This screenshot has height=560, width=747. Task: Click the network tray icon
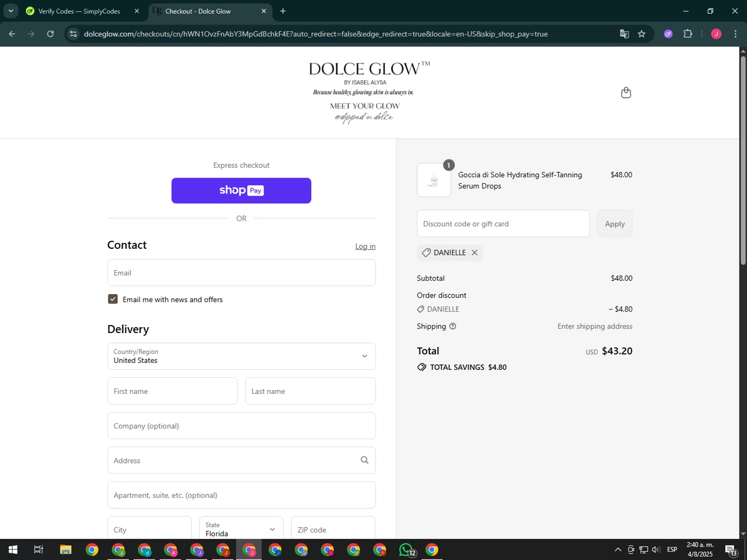(x=643, y=550)
